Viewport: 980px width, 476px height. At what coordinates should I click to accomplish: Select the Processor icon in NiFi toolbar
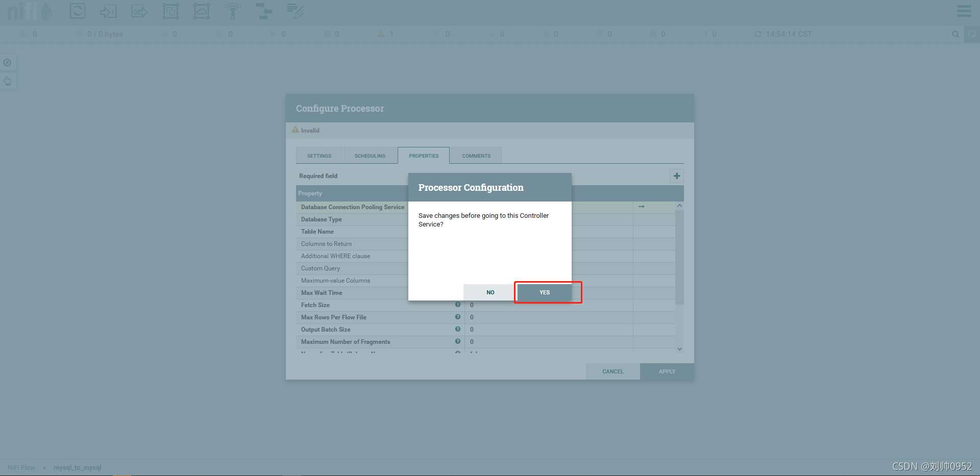78,11
